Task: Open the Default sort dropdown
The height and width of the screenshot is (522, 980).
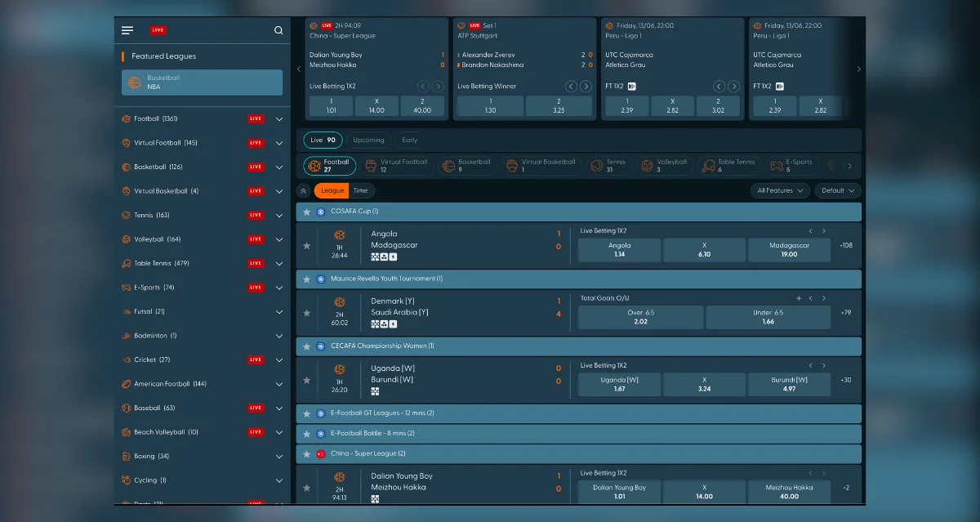Action: click(838, 190)
